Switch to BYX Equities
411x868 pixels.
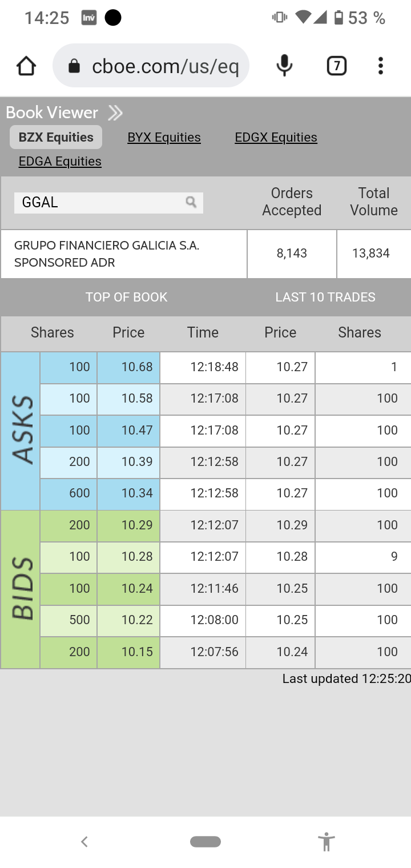164,138
